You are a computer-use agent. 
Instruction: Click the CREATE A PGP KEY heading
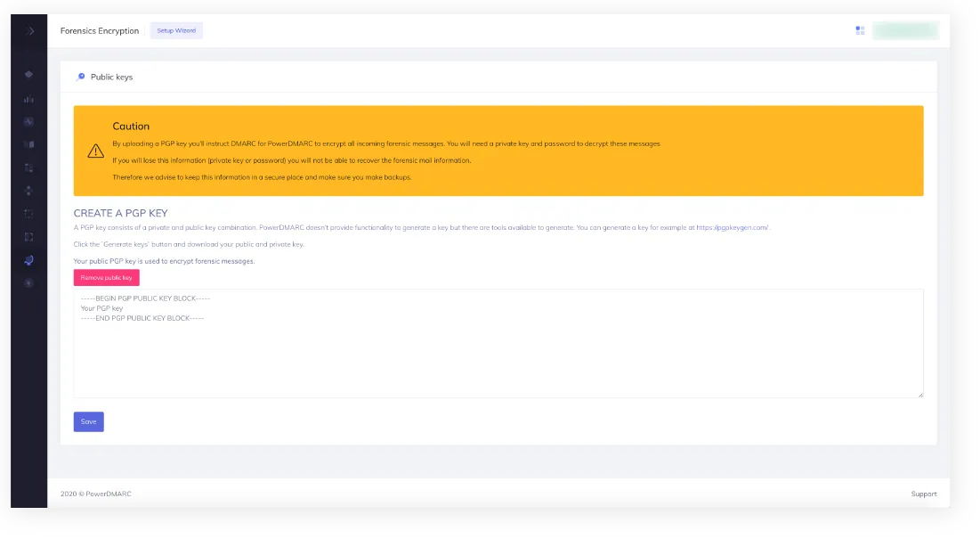pyautogui.click(x=121, y=213)
